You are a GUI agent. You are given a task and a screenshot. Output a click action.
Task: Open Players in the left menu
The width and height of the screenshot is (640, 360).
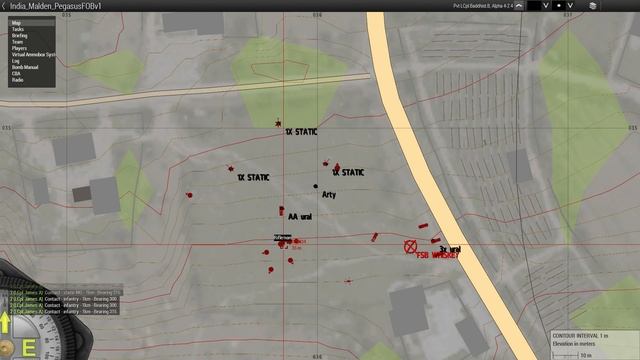(31, 48)
